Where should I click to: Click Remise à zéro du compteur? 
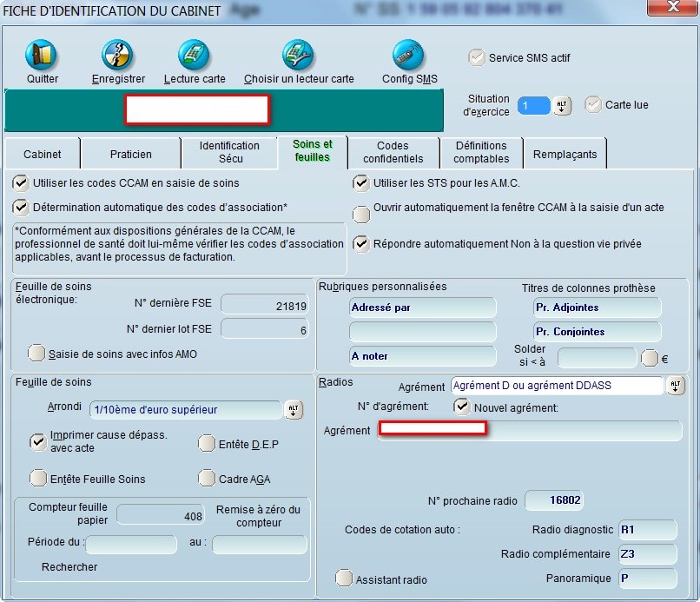click(259, 516)
